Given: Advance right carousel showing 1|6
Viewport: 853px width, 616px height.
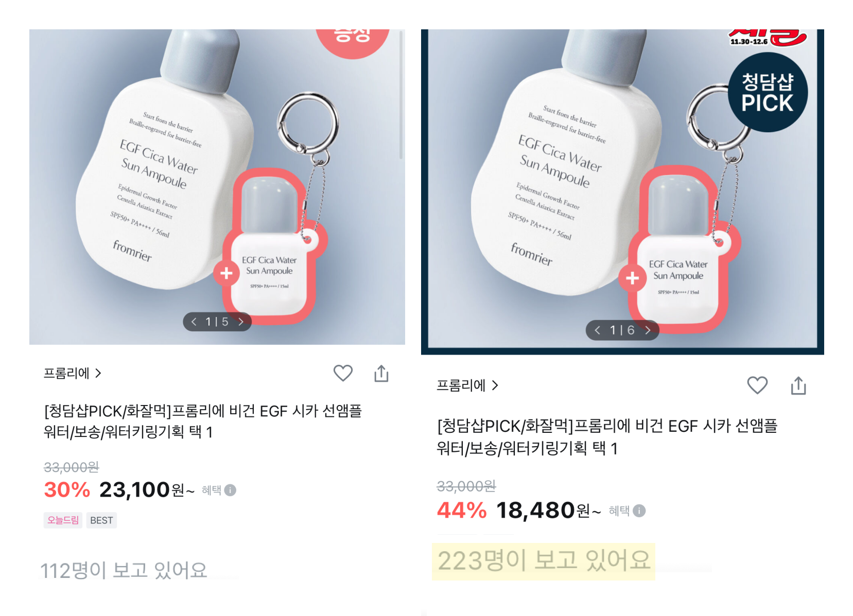Looking at the screenshot, I should pyautogui.click(x=648, y=330).
